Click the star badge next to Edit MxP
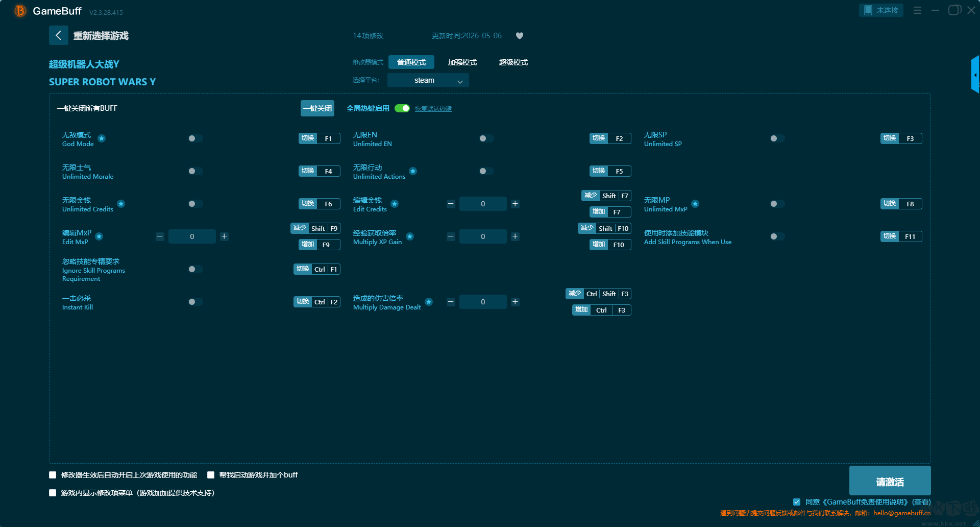This screenshot has width=980, height=527. (x=99, y=236)
